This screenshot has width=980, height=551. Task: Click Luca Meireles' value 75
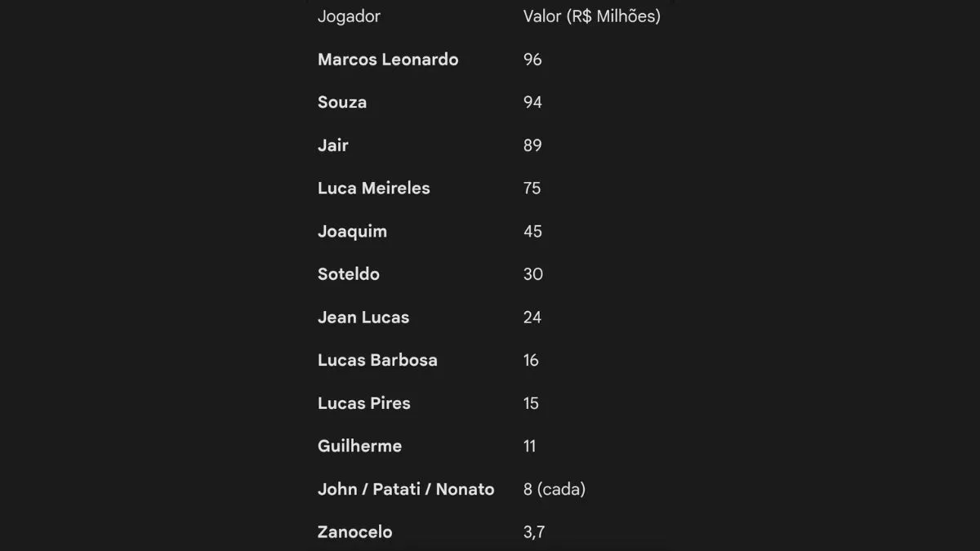[x=532, y=188]
